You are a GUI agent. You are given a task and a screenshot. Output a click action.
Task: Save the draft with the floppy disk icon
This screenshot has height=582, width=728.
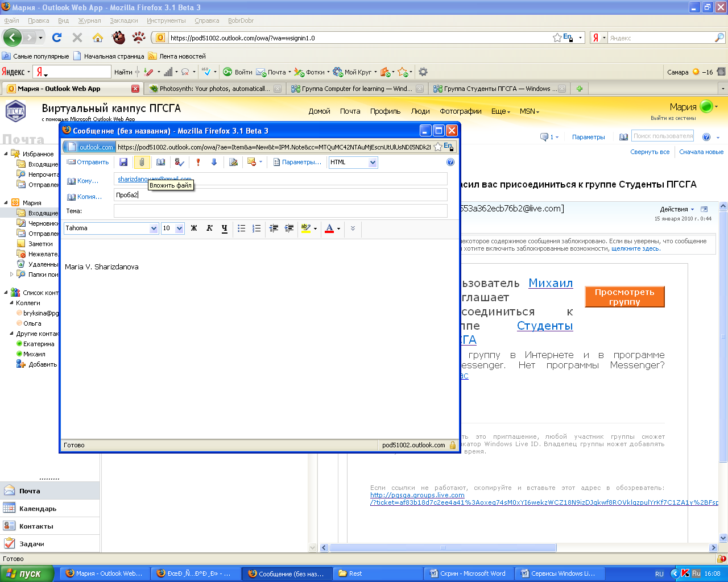click(x=123, y=163)
